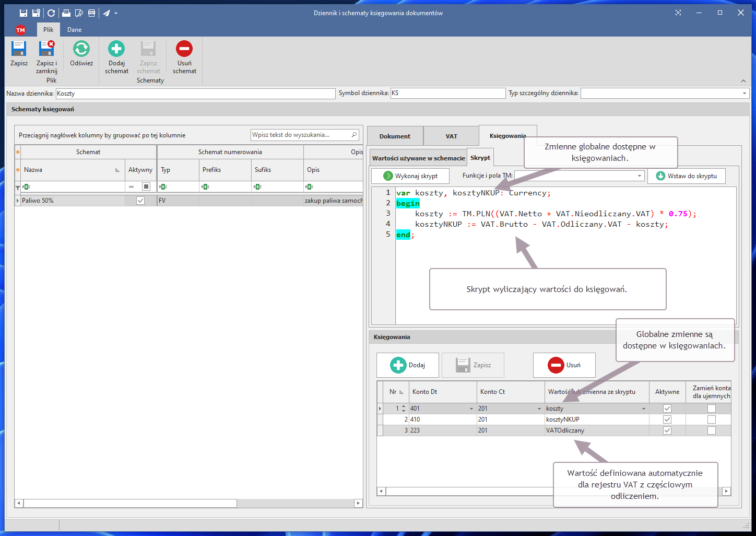This screenshot has width=756, height=536.
Task: Click Dodaj schemat green plus icon
Action: point(116,49)
